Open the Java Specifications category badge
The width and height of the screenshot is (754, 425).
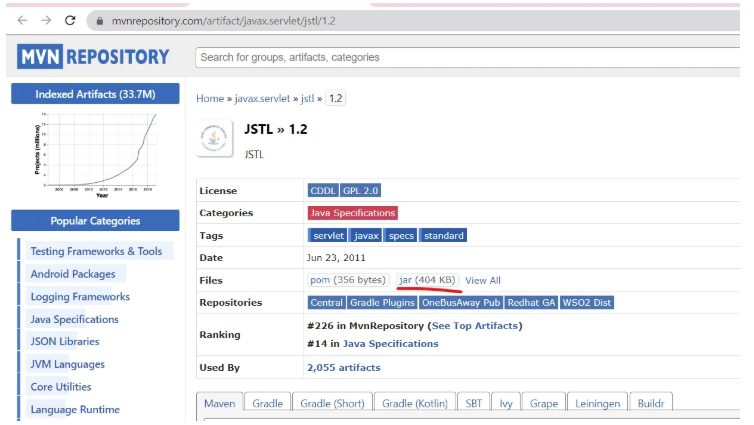tap(352, 213)
